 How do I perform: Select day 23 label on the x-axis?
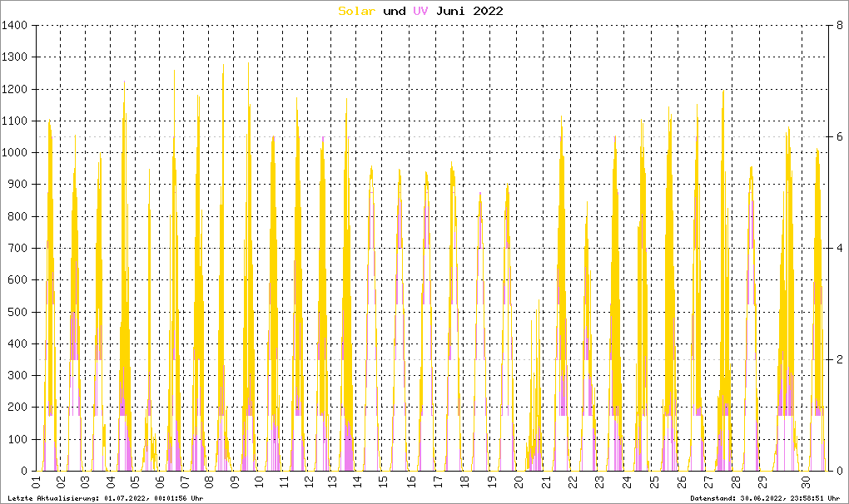point(598,482)
